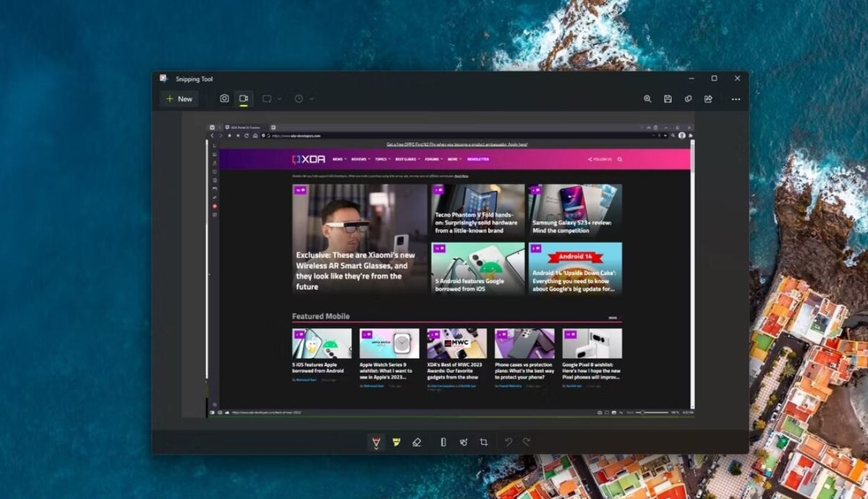The width and height of the screenshot is (868, 499).
Task: Click the captured browser back arrow
Action: click(x=213, y=135)
